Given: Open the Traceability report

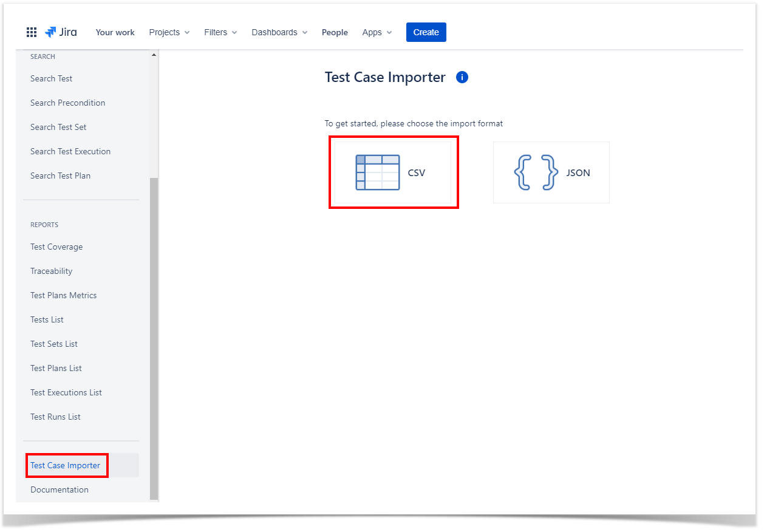Looking at the screenshot, I should pos(52,271).
